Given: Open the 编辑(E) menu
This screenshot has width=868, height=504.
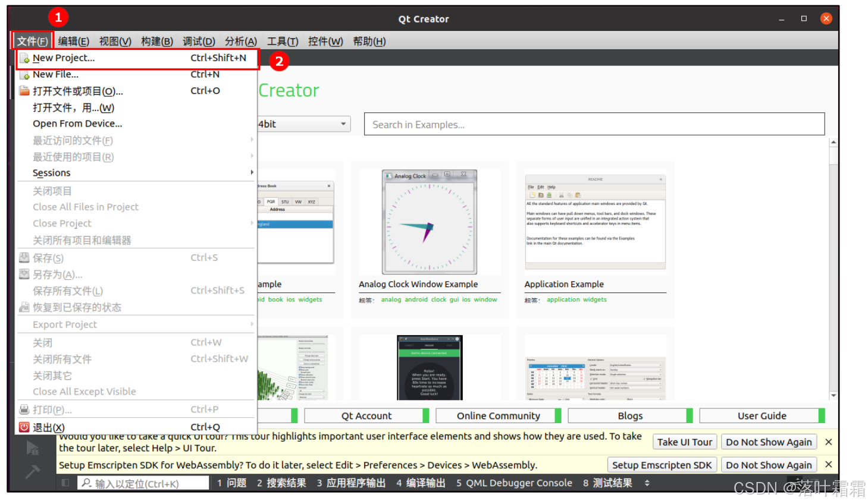Looking at the screenshot, I should tap(74, 41).
